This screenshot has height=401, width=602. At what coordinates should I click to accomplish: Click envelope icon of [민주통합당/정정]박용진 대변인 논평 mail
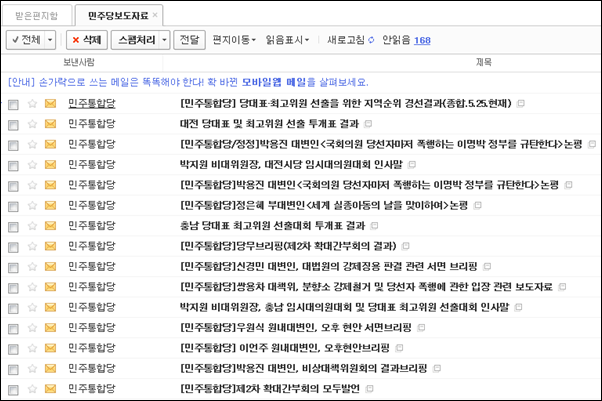(50, 144)
